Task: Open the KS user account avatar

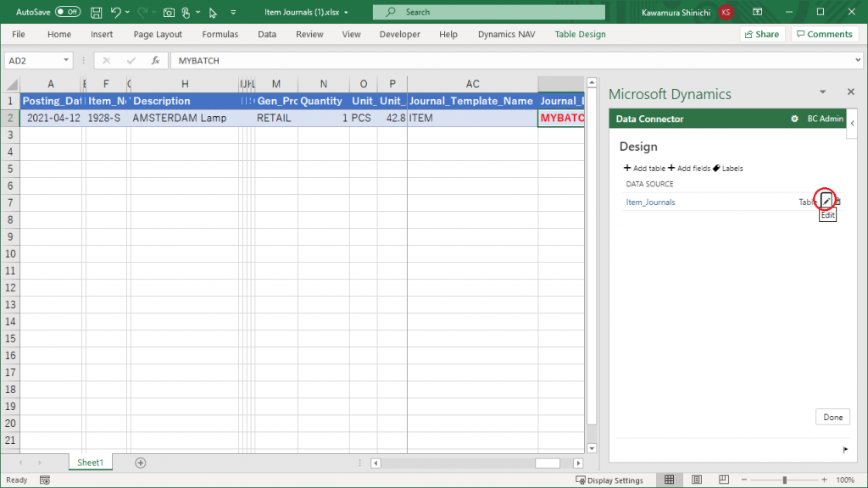Action: tap(726, 12)
